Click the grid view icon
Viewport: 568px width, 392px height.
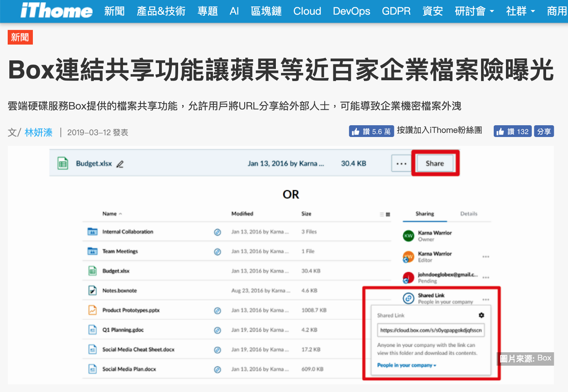pos(388,214)
